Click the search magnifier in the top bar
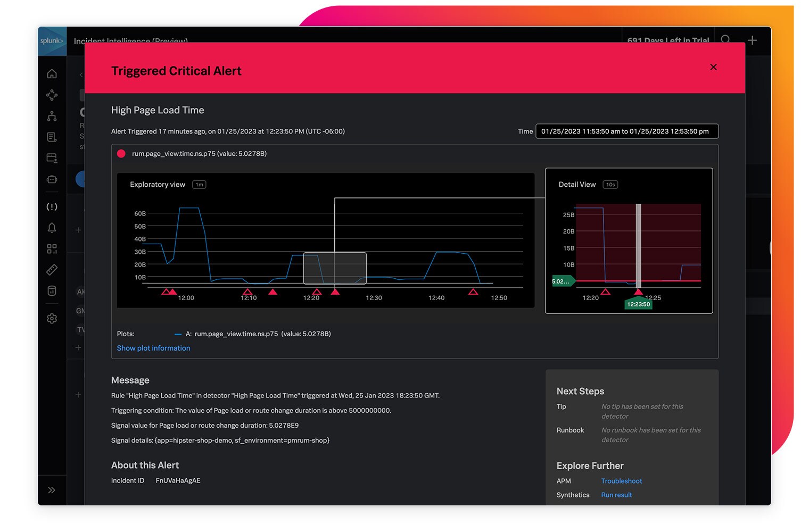809x532 pixels. click(x=725, y=40)
